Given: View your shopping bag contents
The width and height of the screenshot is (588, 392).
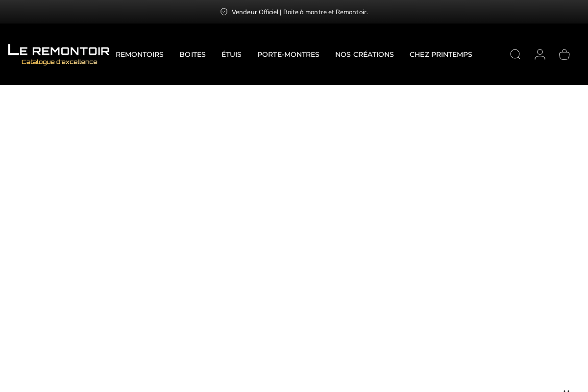Looking at the screenshot, I should coord(564,54).
